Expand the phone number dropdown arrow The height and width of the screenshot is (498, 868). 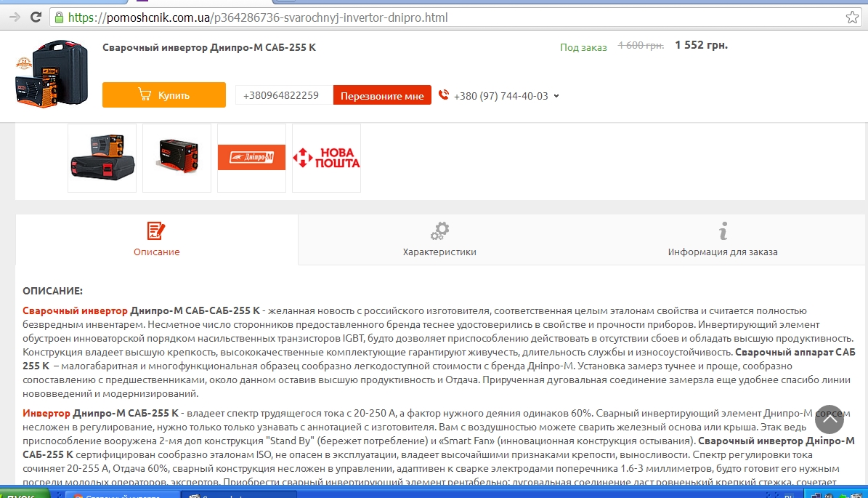556,96
